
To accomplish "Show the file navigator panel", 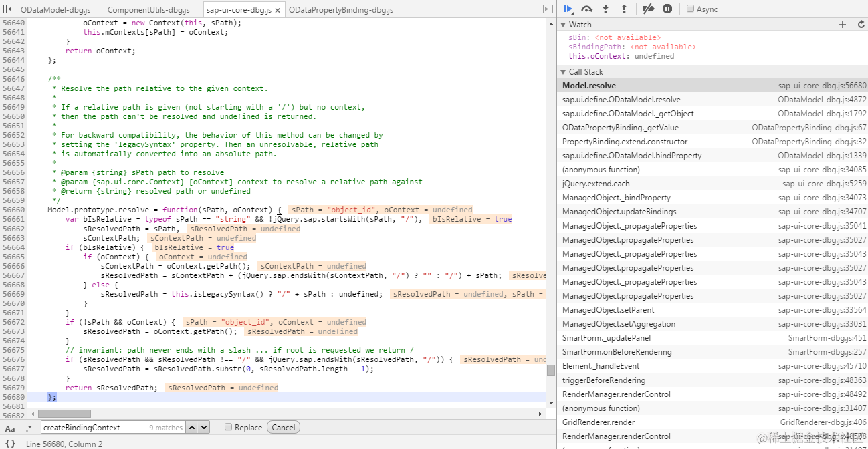I will tap(9, 9).
